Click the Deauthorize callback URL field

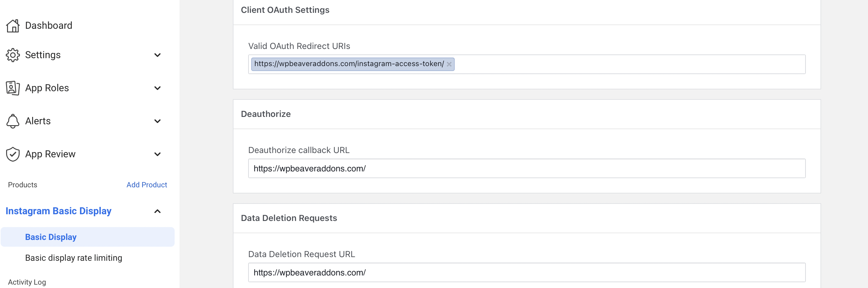(x=526, y=169)
